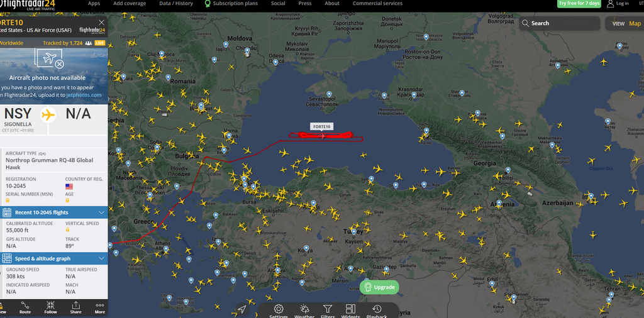
Task: Click the track value 89°
Action: [69, 246]
